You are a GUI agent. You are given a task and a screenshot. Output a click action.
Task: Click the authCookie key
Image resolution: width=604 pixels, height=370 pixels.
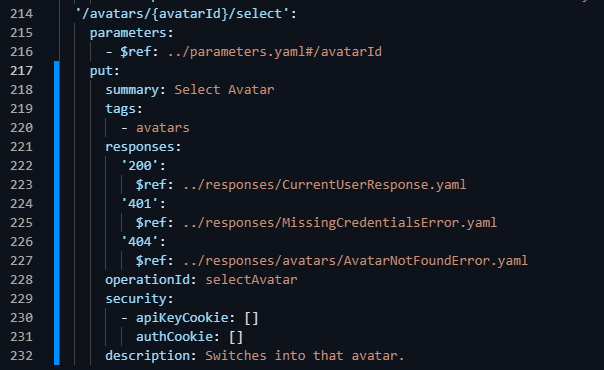pyautogui.click(x=174, y=337)
